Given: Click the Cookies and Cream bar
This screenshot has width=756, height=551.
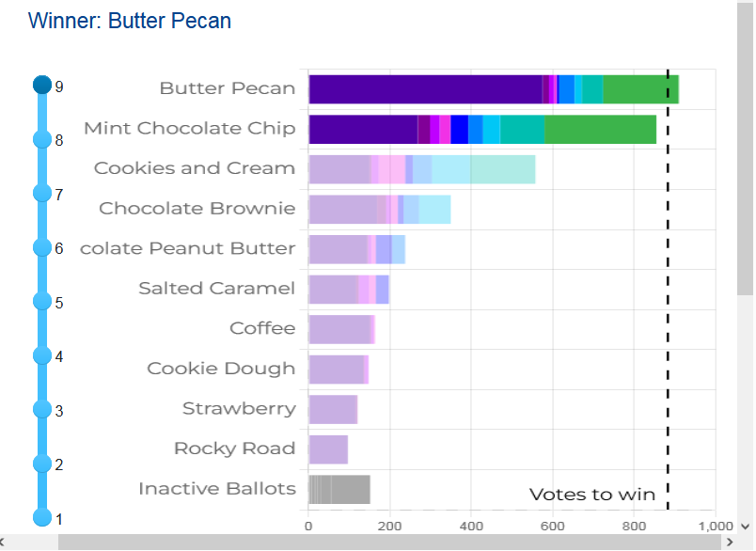Looking at the screenshot, I should click(421, 169).
